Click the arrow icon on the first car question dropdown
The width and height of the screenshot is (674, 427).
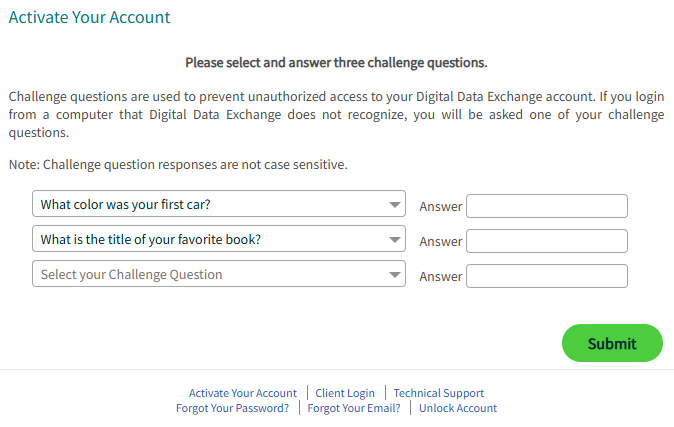pos(394,206)
